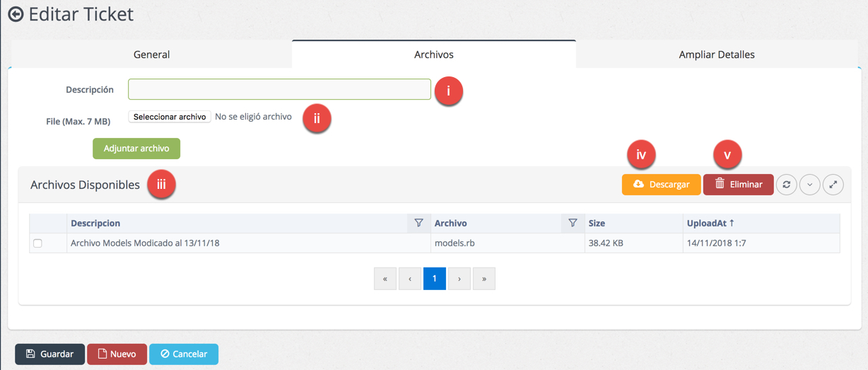
Task: Cancel editing with the Cancelar button
Action: pos(184,354)
